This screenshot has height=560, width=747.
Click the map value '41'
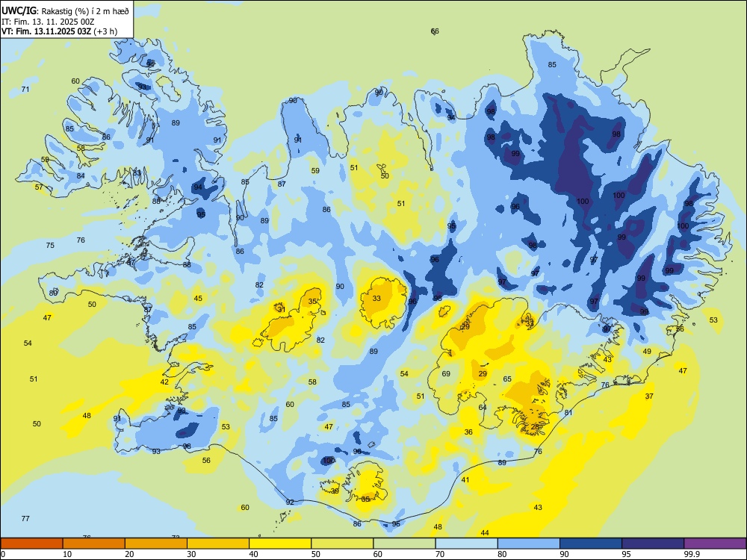465,479
